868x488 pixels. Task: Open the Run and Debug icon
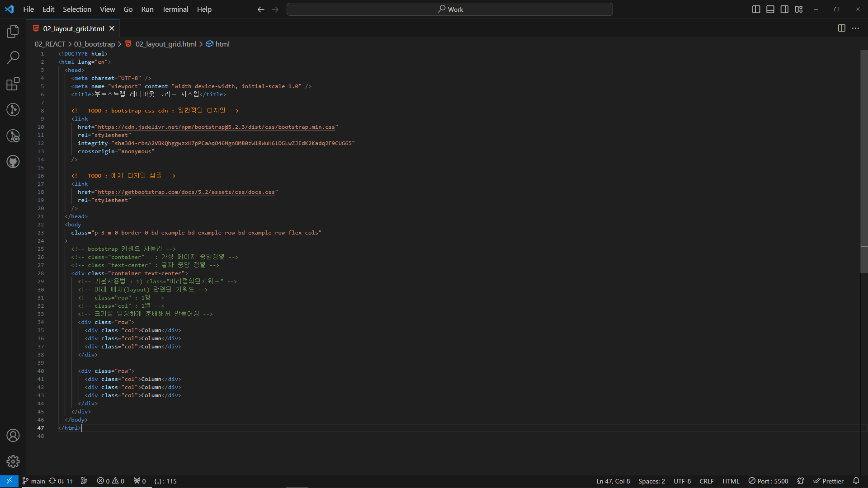coord(13,136)
